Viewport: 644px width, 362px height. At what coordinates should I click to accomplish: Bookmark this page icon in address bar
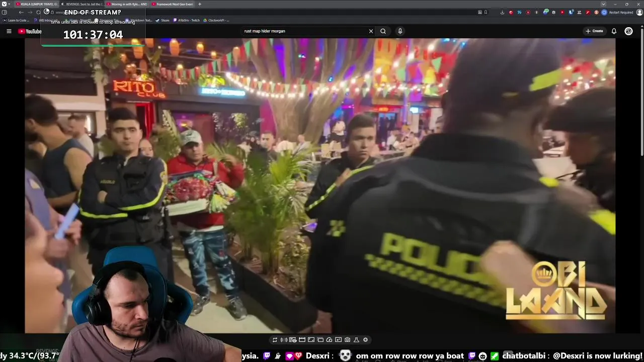[x=486, y=12]
